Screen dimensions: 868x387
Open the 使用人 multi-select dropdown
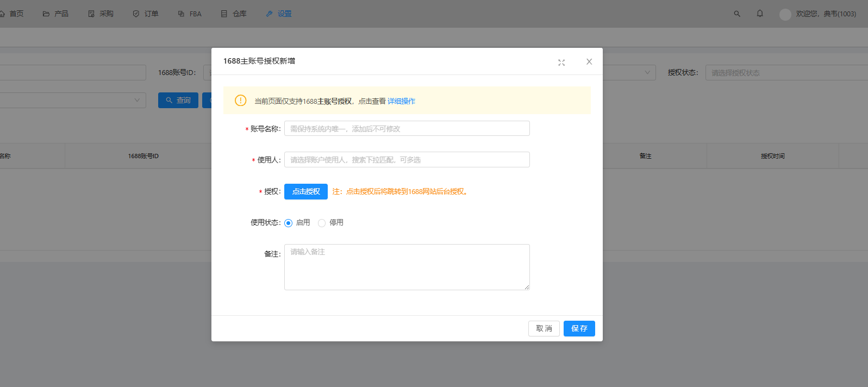click(407, 160)
